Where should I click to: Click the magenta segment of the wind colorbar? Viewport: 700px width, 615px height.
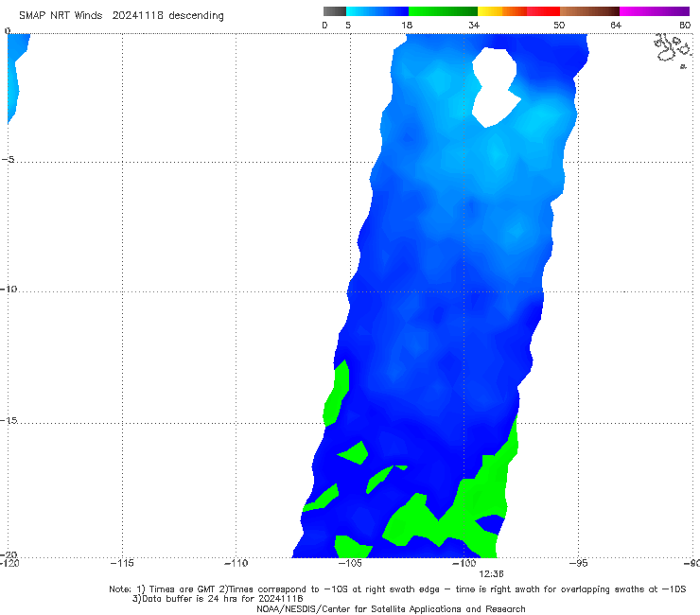coord(655,11)
